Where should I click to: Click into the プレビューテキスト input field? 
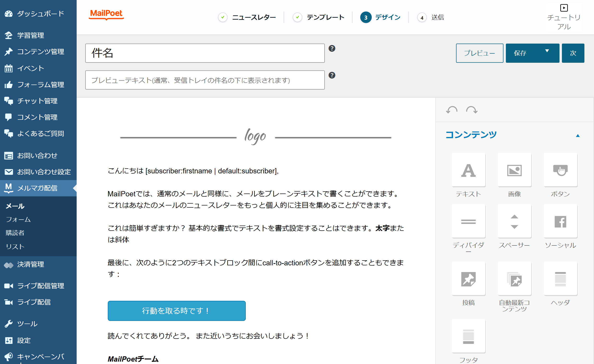(205, 80)
